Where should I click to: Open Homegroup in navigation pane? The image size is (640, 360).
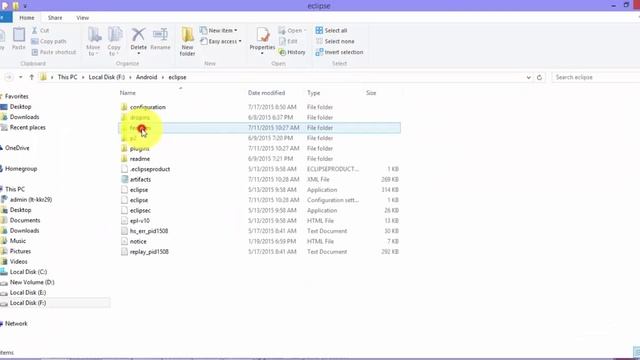tap(21, 169)
